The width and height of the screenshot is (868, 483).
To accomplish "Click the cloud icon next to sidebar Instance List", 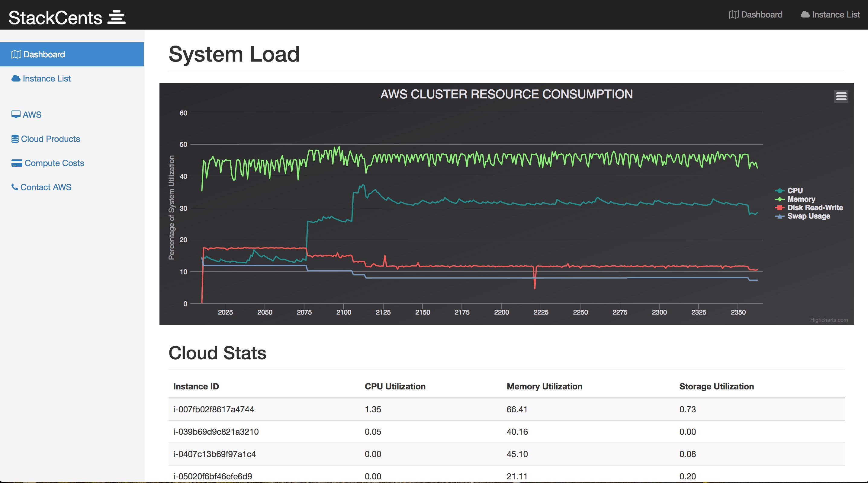I will 16,78.
